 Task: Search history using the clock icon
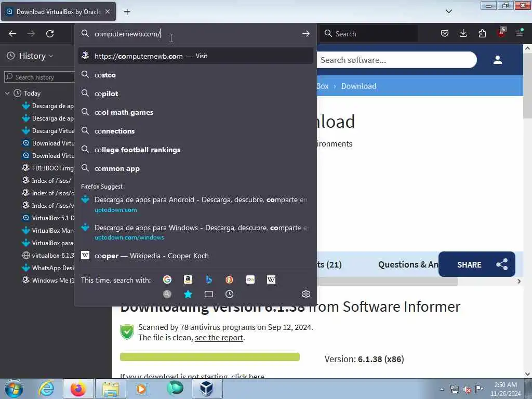229,294
